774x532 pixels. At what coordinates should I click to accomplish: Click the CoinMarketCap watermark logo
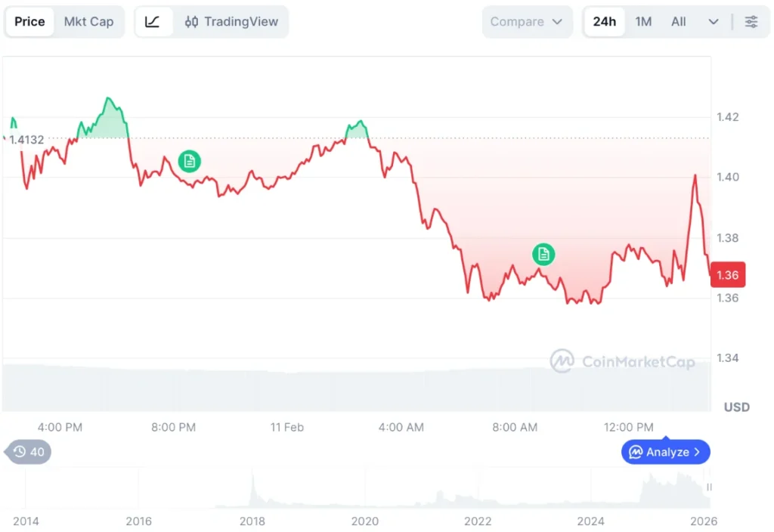563,362
